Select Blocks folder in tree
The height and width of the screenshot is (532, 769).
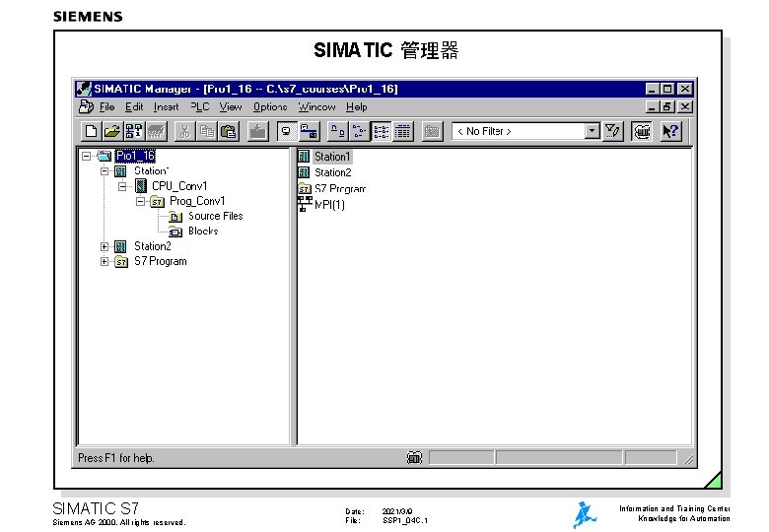point(203,232)
